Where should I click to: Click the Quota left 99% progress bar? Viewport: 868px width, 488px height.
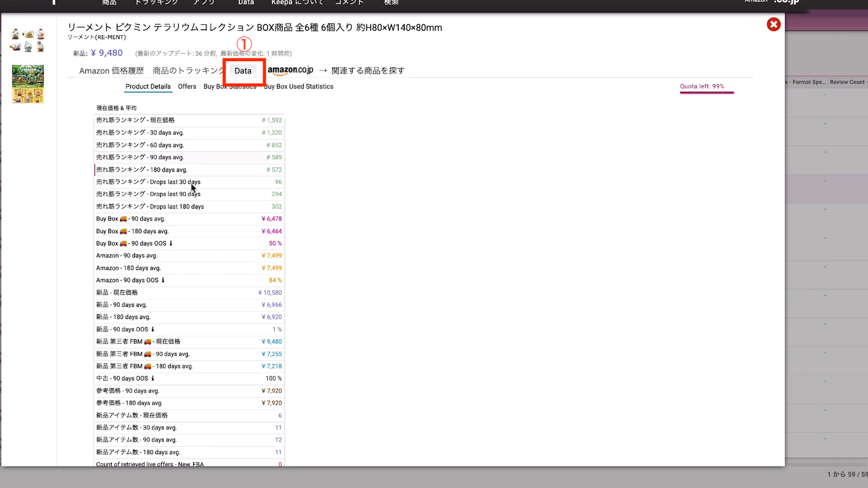706,92
